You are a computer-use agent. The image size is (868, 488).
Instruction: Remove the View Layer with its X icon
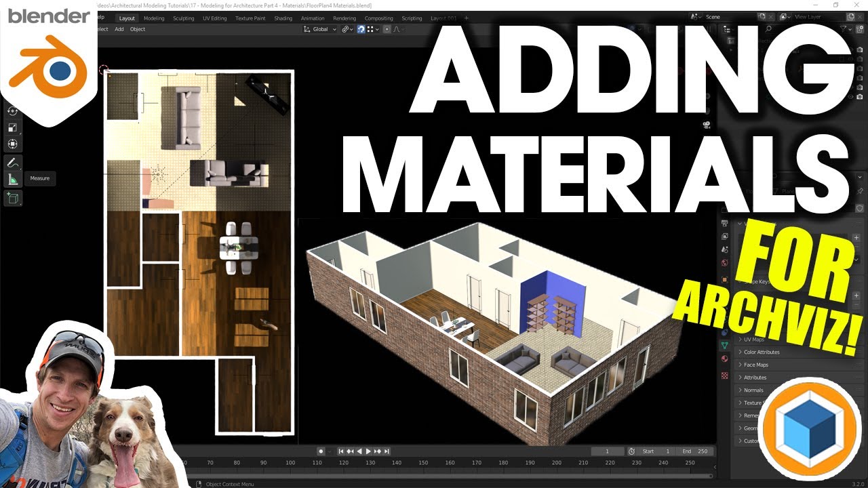click(x=860, y=16)
